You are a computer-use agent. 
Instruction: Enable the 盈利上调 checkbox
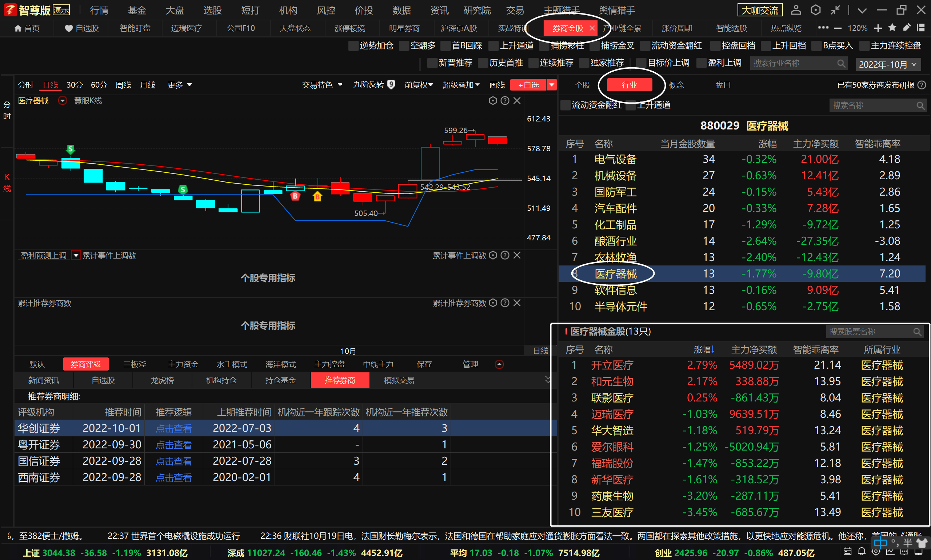pos(701,63)
